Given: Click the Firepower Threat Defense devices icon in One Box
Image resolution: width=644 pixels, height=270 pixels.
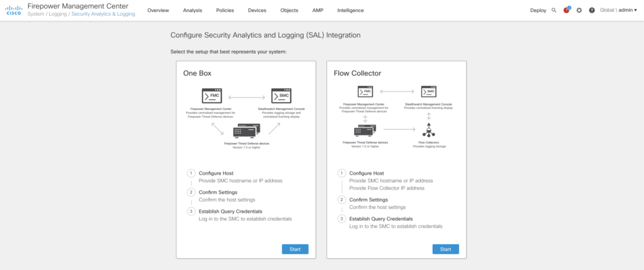Looking at the screenshot, I should click(247, 130).
